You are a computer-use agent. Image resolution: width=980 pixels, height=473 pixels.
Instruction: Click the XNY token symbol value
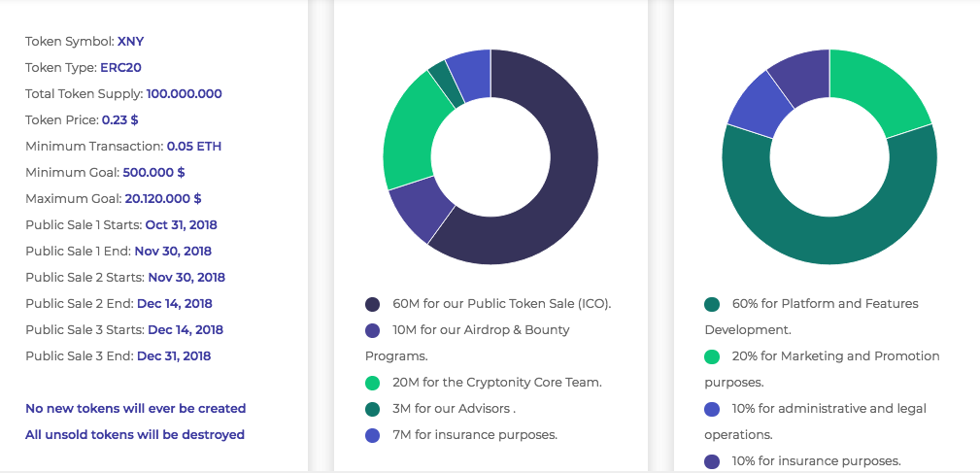click(130, 42)
